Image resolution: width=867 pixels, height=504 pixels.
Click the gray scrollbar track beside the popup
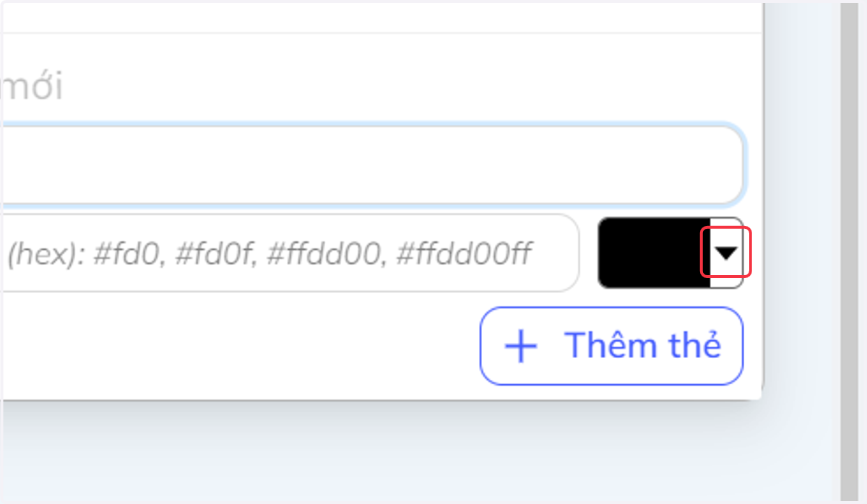pyautogui.click(x=849, y=252)
